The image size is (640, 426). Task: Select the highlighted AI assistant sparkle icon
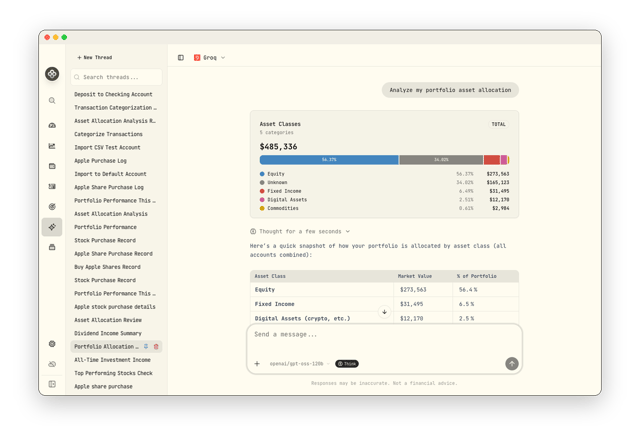52,227
